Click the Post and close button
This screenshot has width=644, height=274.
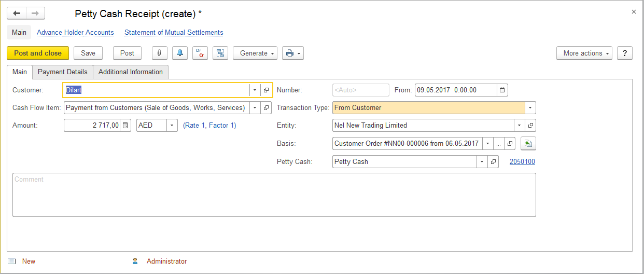coord(38,53)
